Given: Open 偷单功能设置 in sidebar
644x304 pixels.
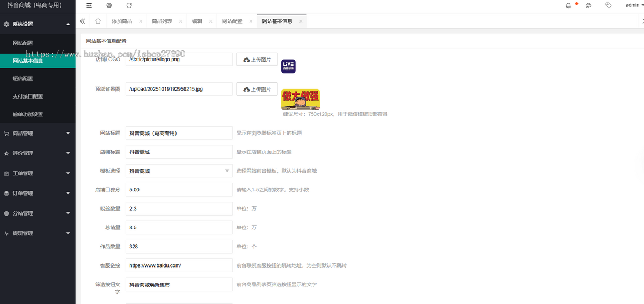Looking at the screenshot, I should [38, 114].
